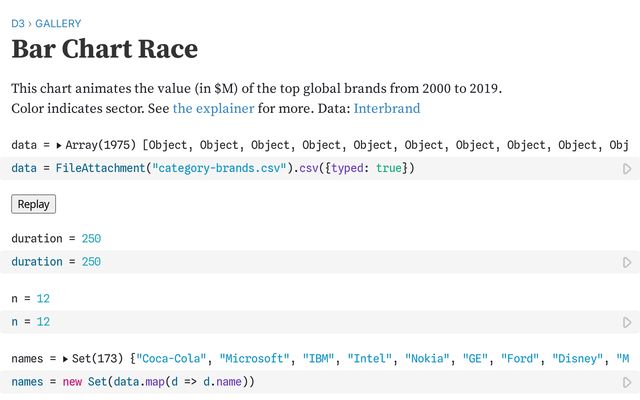Click the n = 12 output value
This screenshot has height=400, width=640.
(43, 298)
